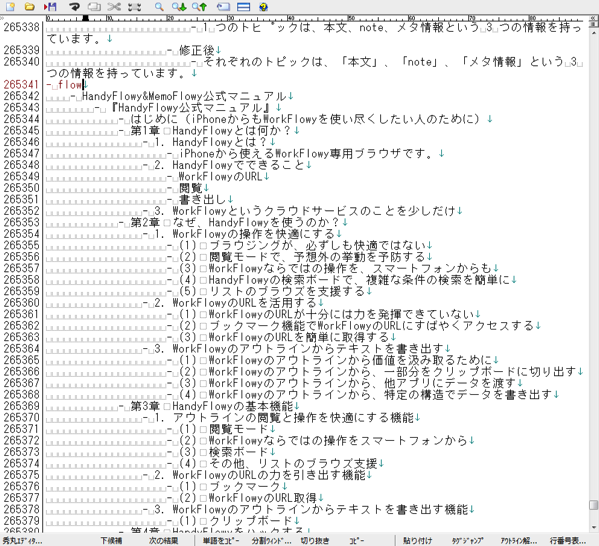The height and width of the screenshot is (546, 599).
Task: Click line 'HandyFlowy&MemoFlowy公式マニュアル'
Action: 184,96
